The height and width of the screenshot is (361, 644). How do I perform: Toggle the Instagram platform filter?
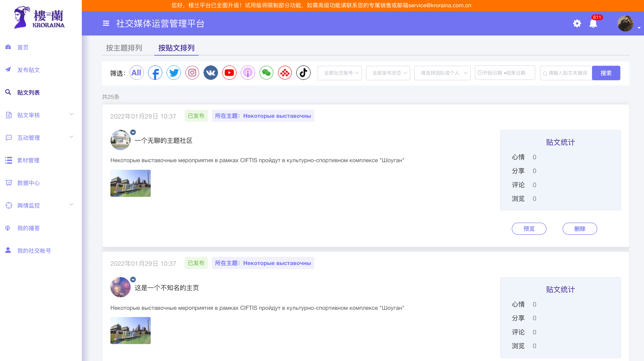[x=192, y=73]
